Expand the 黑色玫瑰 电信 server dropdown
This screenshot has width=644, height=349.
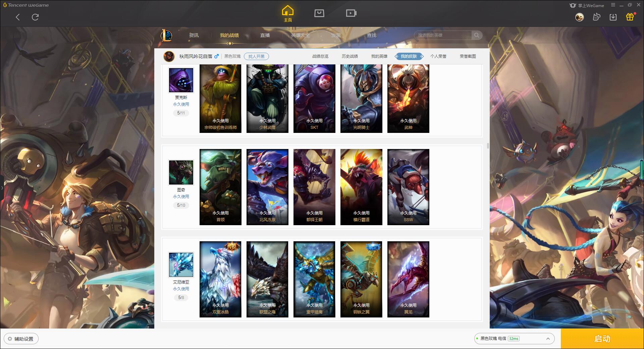[514, 339]
